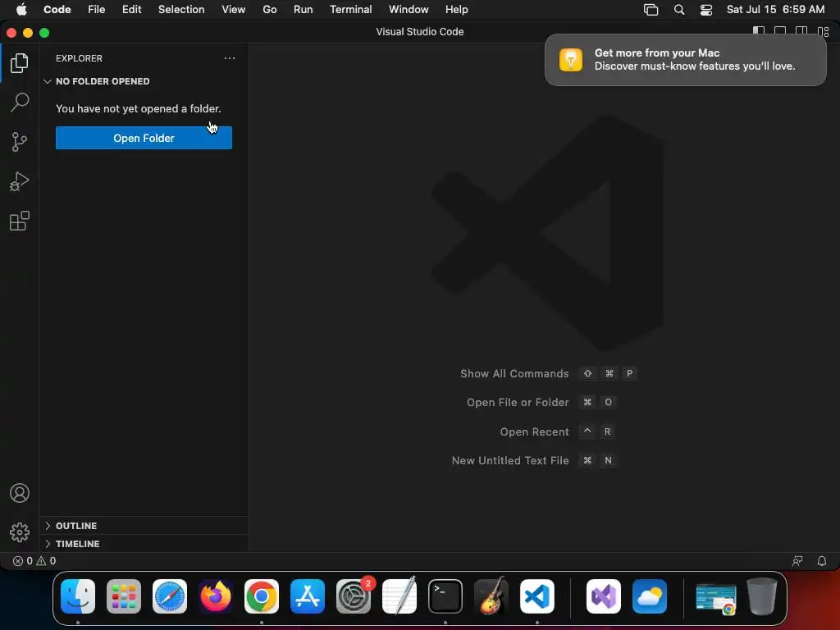Image resolution: width=840 pixels, height=630 pixels.
Task: Open the Get more from your Mac notification
Action: (x=686, y=60)
